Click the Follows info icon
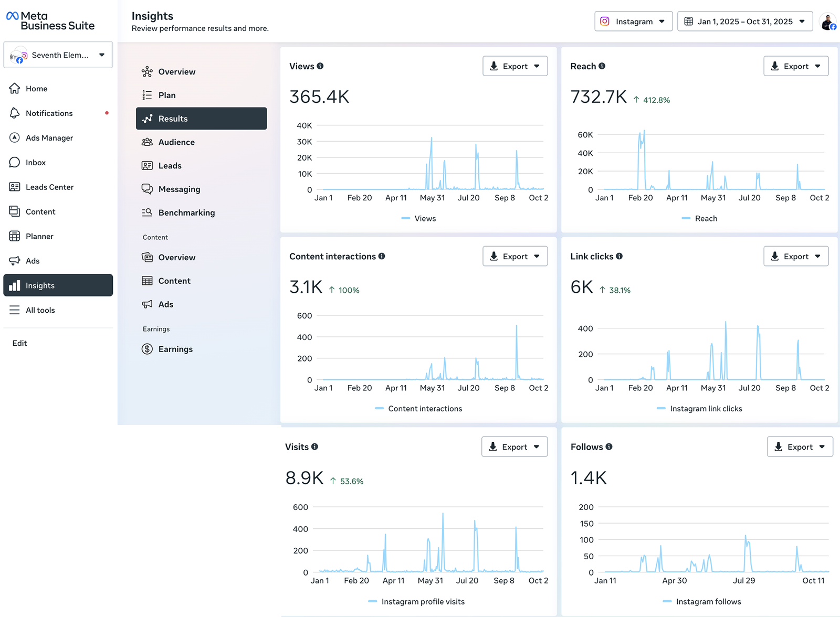This screenshot has height=617, width=840. (x=609, y=446)
